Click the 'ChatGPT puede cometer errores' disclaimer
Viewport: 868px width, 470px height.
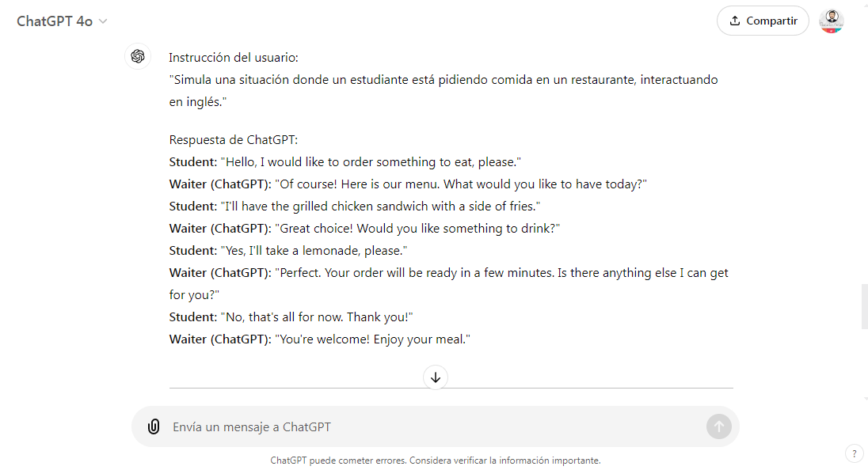[x=436, y=460]
